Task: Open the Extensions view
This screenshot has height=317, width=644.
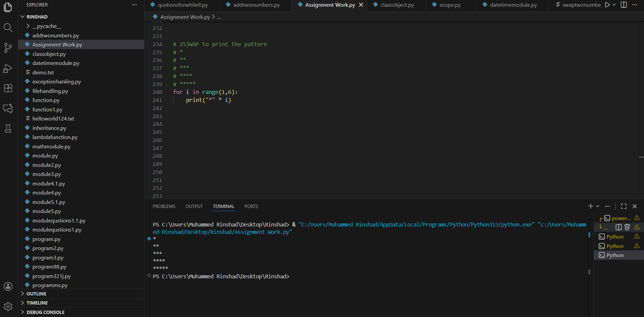Action: [x=8, y=88]
